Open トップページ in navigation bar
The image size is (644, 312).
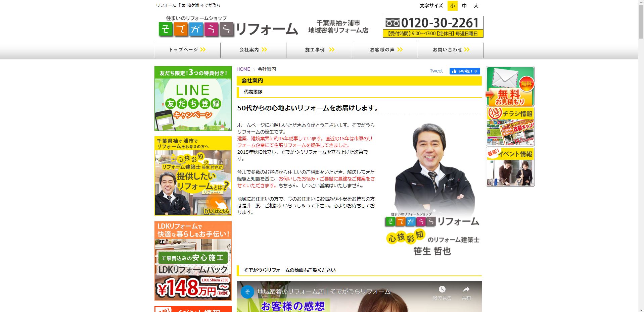click(187, 50)
